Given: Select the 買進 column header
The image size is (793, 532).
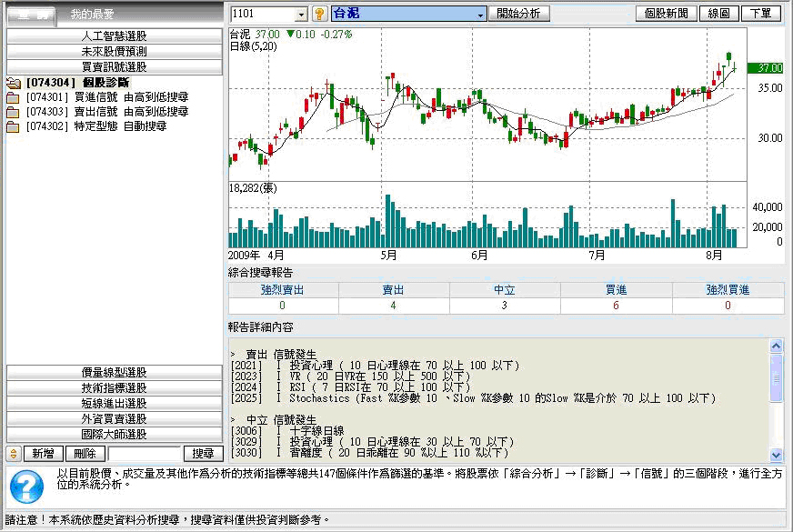Looking at the screenshot, I should pyautogui.click(x=616, y=290).
